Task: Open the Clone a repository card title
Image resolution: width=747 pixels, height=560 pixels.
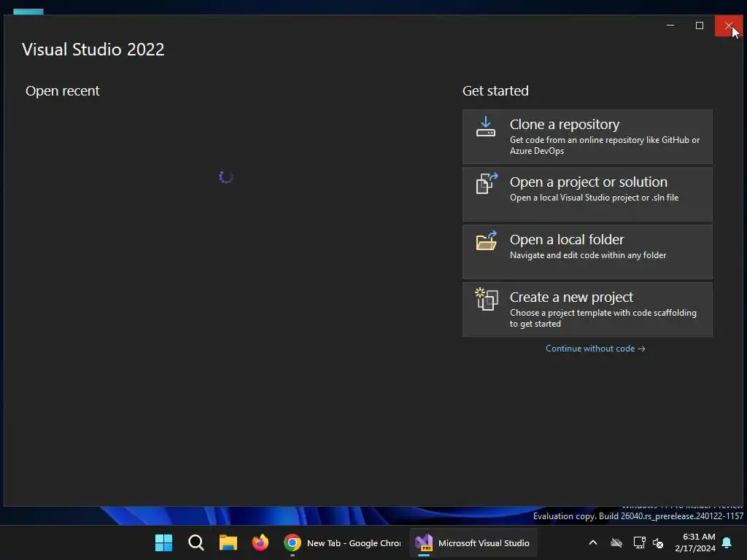Action: 565,124
